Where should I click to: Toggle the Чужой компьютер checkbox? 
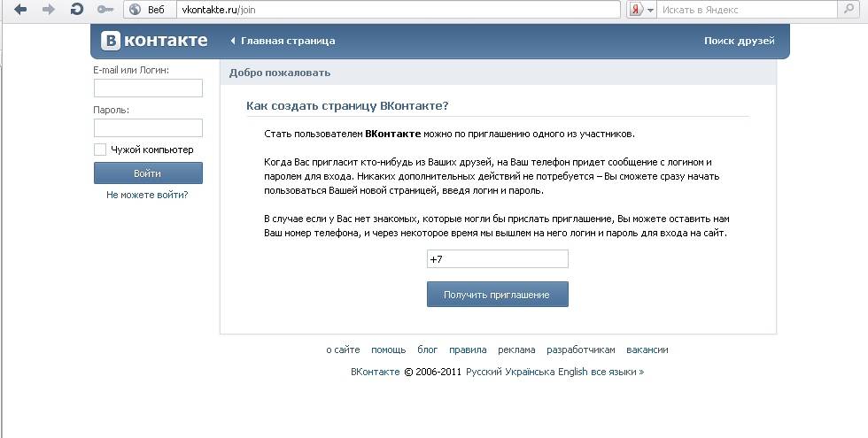click(100, 150)
